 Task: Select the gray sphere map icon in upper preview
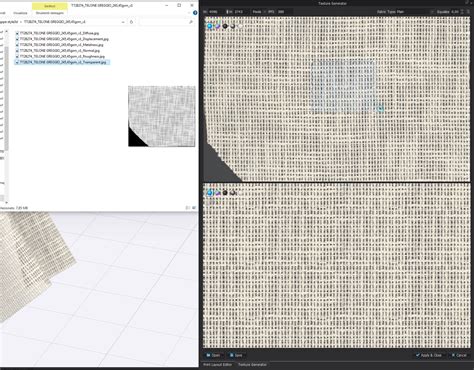click(233, 26)
